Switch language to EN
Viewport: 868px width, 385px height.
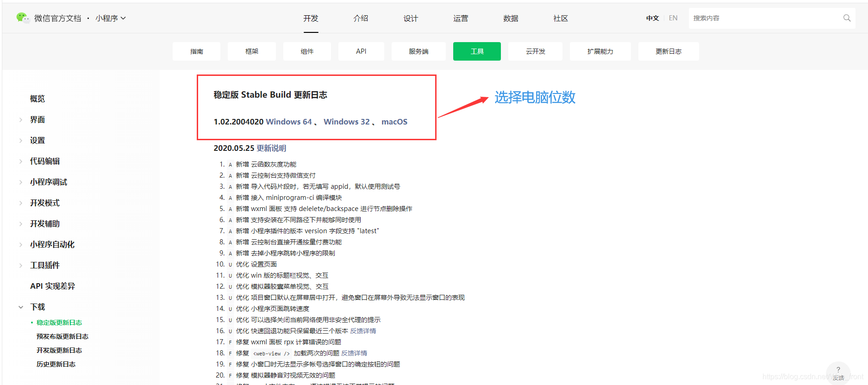click(x=673, y=18)
